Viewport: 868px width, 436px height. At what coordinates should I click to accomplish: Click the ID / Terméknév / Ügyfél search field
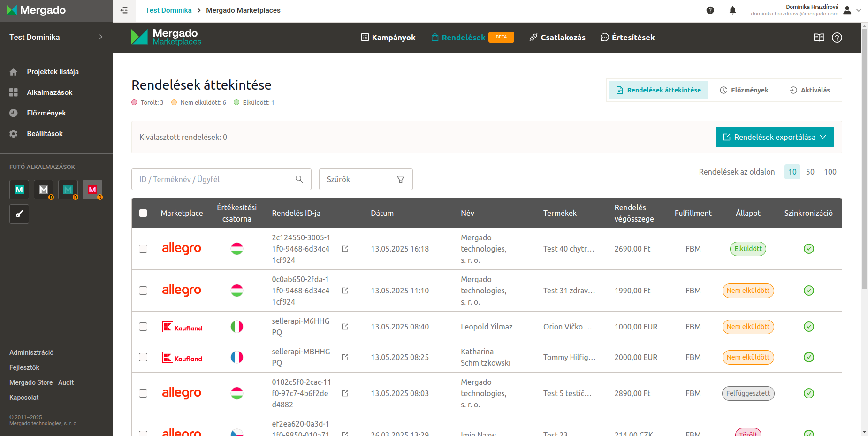click(x=221, y=179)
